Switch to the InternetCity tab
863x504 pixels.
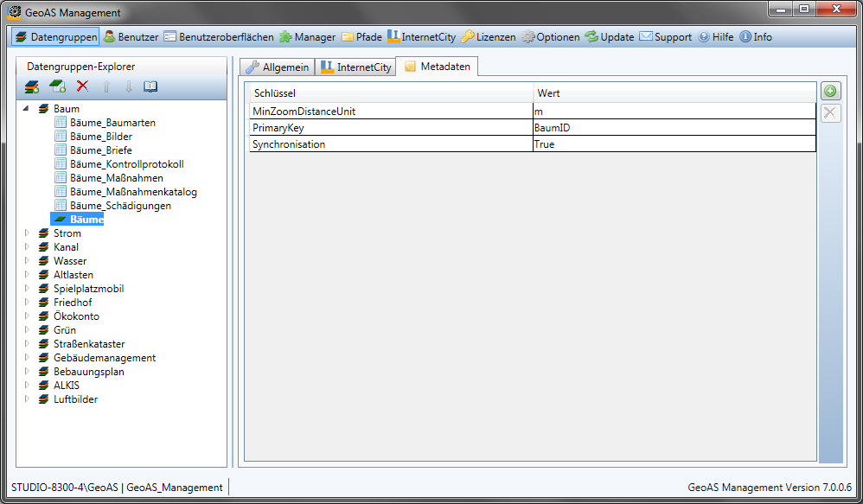click(356, 67)
